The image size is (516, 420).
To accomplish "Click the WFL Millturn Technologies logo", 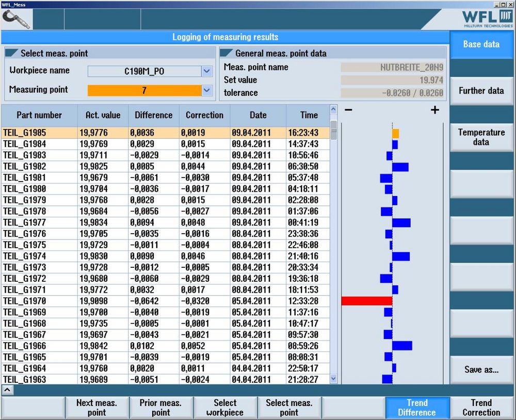I will (x=487, y=19).
